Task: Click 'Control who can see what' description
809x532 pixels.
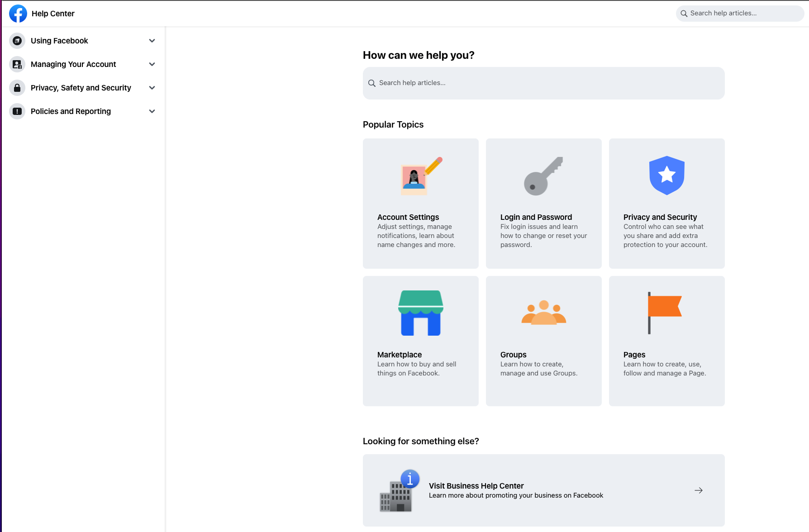Action: (x=665, y=236)
